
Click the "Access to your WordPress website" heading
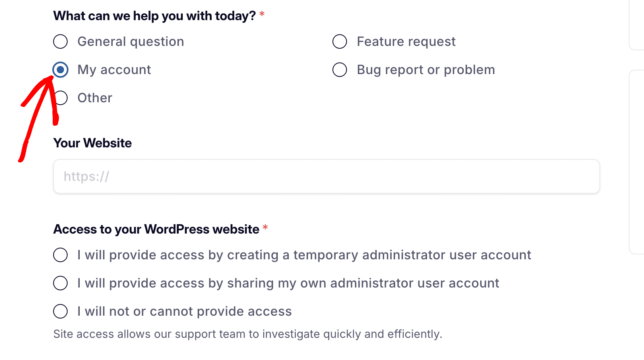point(156,229)
